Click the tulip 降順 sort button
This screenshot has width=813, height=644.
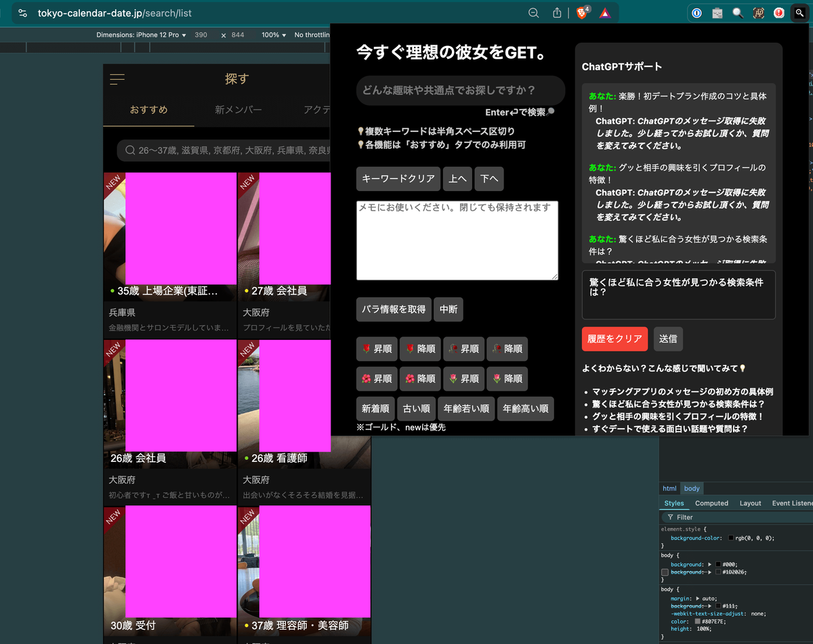[507, 379]
